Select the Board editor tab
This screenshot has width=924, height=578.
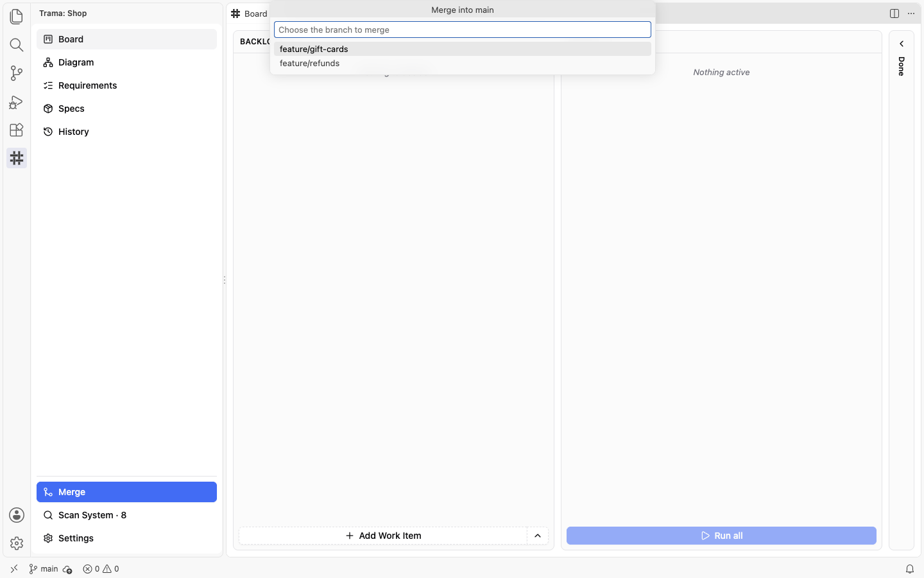(x=249, y=13)
